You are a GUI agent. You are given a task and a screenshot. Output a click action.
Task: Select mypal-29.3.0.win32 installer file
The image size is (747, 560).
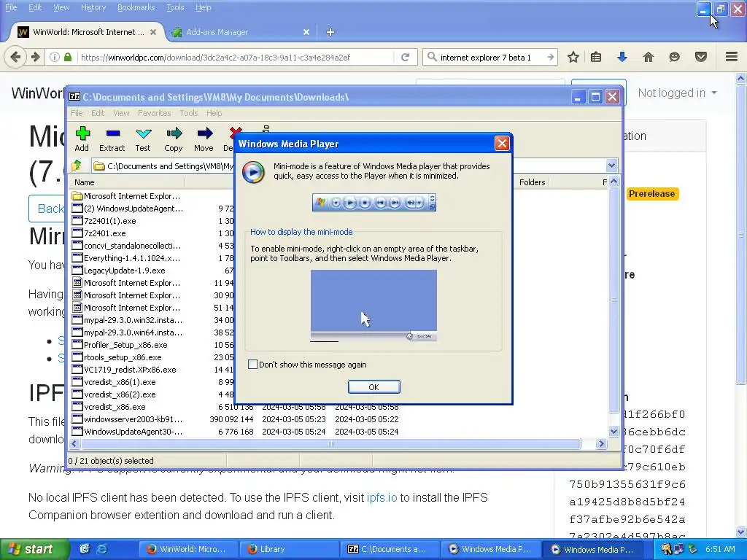click(128, 320)
